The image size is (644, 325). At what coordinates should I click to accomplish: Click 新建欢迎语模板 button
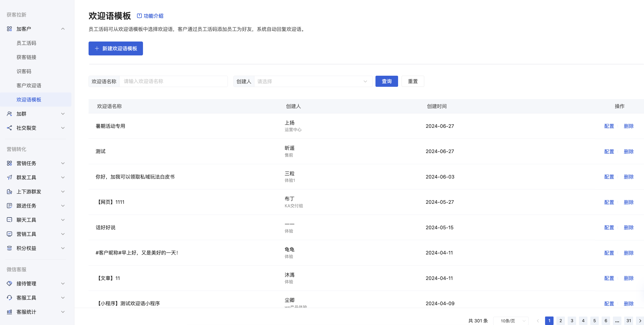click(116, 48)
